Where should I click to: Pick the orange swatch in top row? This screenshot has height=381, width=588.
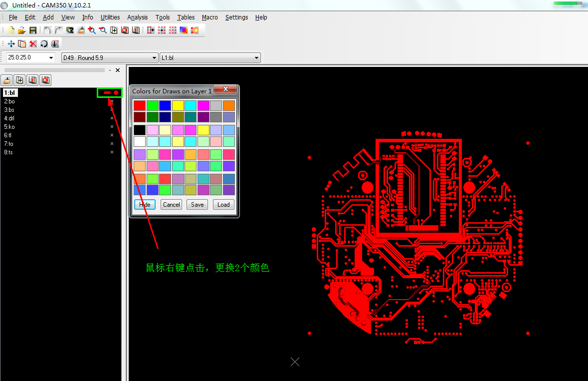(229, 105)
